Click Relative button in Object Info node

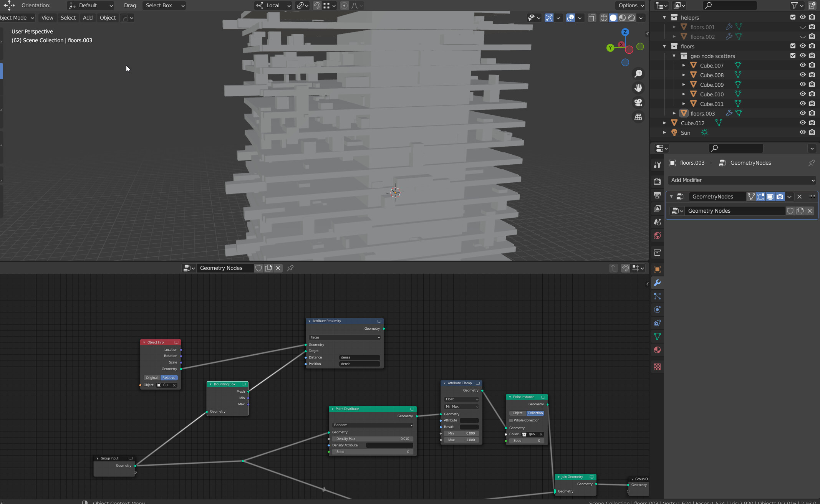click(169, 378)
